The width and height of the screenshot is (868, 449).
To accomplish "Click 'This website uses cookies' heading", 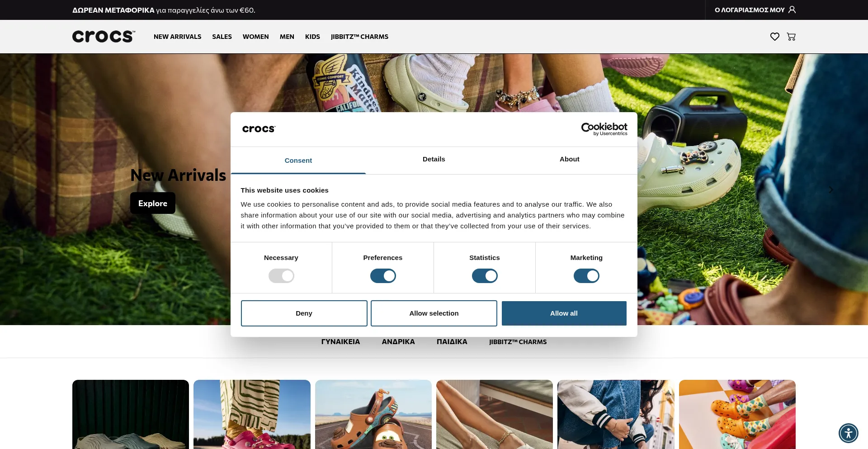I will click(x=284, y=190).
